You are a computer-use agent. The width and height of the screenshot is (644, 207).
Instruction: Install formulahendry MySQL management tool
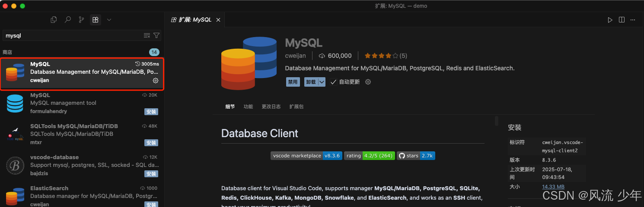click(x=151, y=112)
